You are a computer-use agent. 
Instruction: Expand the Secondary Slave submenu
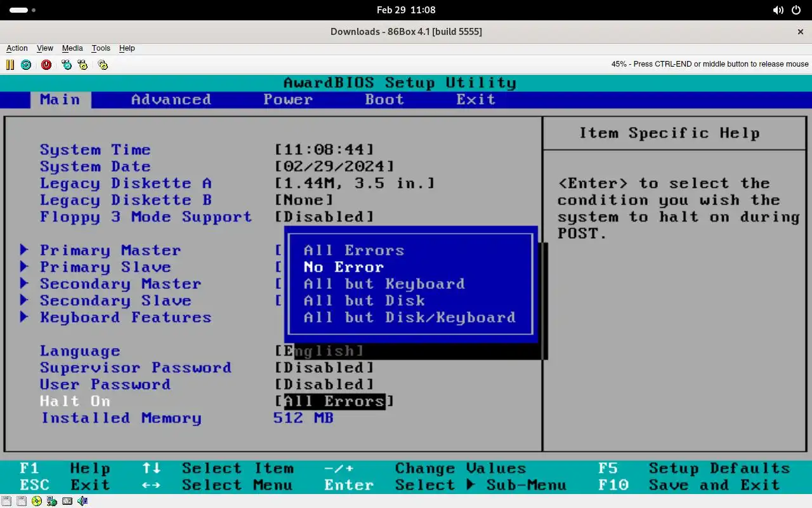point(106,300)
